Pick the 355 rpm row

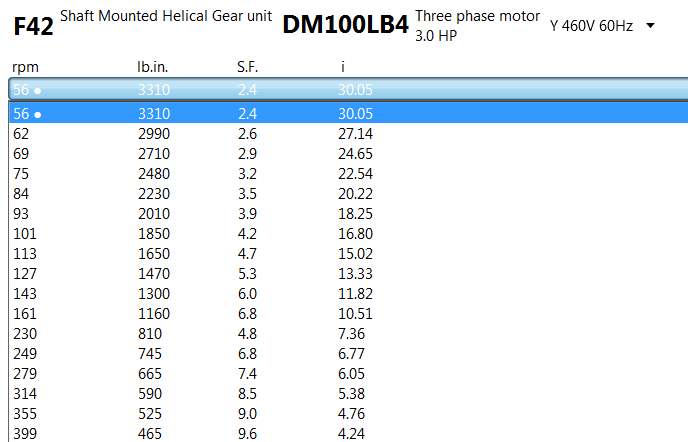click(348, 413)
